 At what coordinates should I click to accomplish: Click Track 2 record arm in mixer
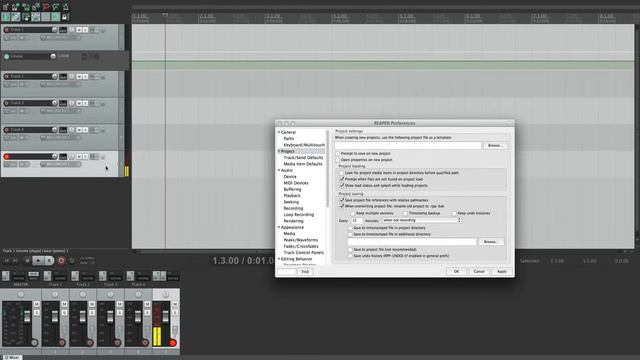[89, 343]
